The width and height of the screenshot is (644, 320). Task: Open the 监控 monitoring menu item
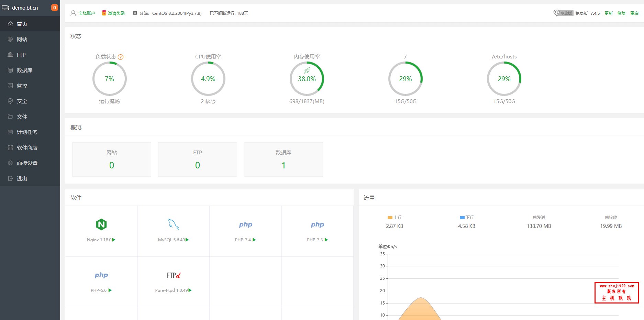[30, 86]
